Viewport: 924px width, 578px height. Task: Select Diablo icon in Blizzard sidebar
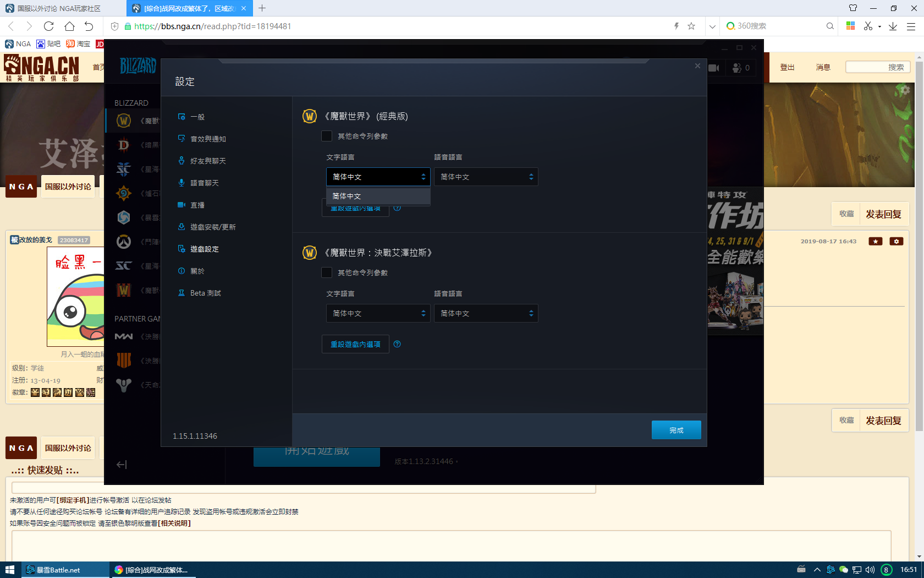(x=124, y=145)
